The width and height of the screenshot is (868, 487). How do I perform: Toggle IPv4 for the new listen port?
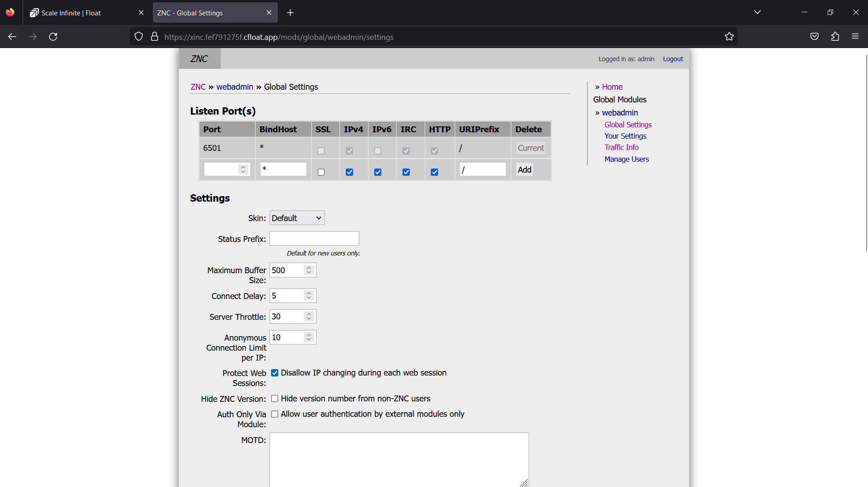349,172
